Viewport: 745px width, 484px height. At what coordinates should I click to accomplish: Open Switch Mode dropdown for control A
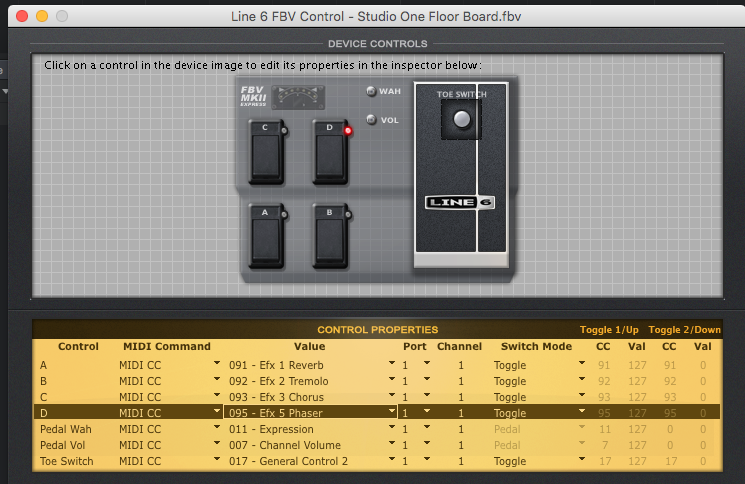click(x=582, y=363)
